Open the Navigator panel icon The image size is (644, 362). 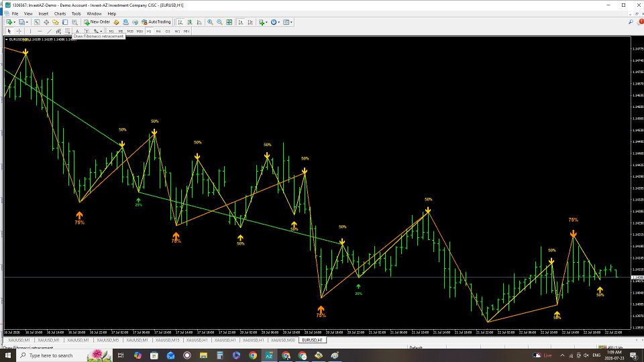click(56, 22)
